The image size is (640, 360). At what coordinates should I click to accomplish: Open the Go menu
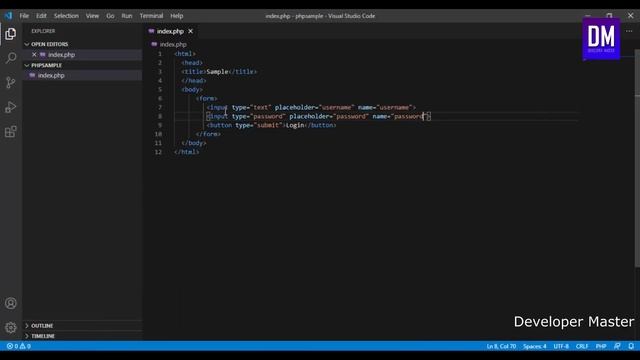click(110, 16)
